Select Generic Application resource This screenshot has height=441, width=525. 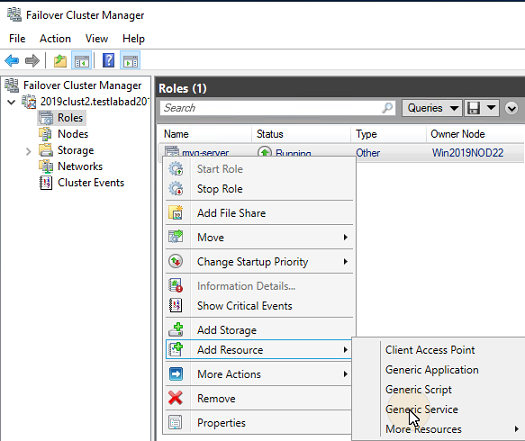coord(432,370)
